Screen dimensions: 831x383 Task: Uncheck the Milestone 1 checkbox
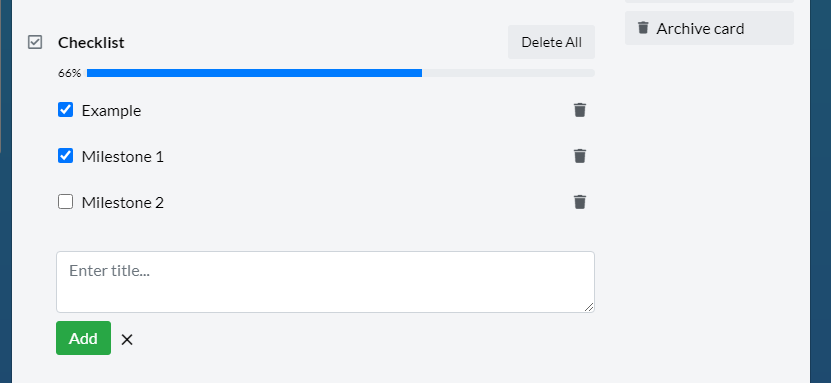65,156
